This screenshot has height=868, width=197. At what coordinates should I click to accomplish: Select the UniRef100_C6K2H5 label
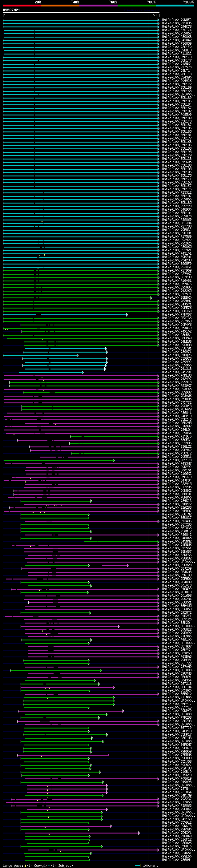177,423
